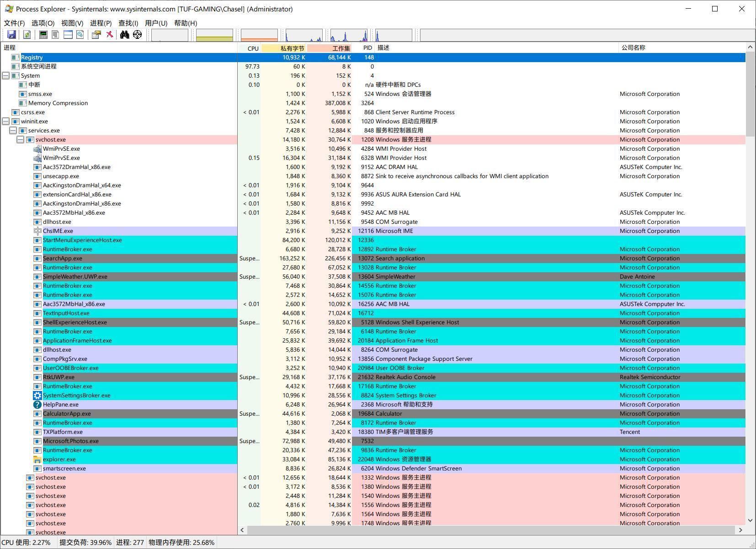Click the SearchApp.exe process icon
Image resolution: width=756 pixels, height=549 pixels.
click(37, 259)
